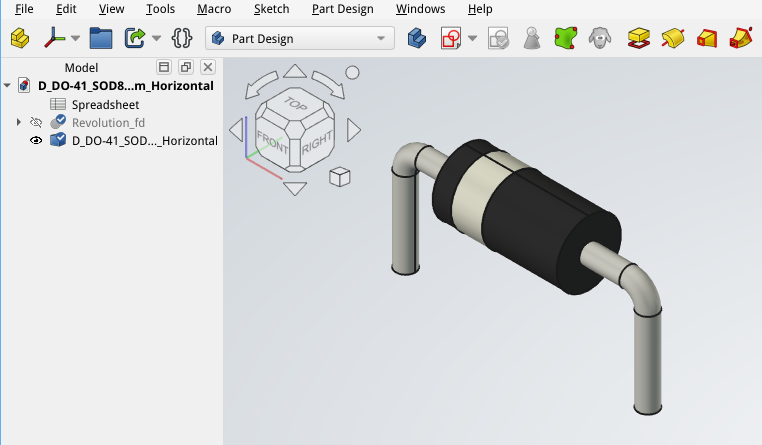Click navigation cube down arrow
Viewport: 762px width, 445px height.
tap(294, 188)
